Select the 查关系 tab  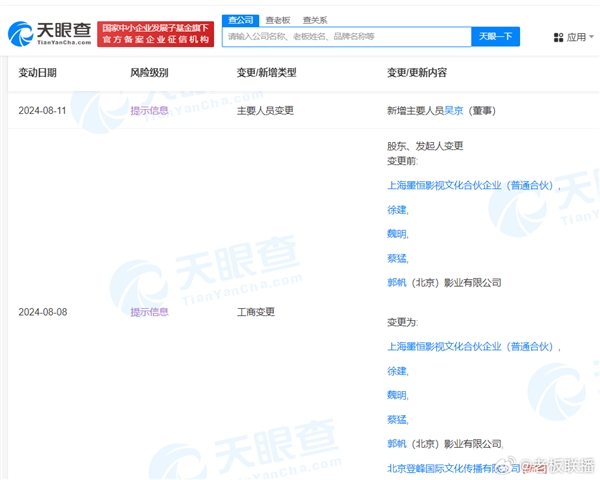pos(316,20)
